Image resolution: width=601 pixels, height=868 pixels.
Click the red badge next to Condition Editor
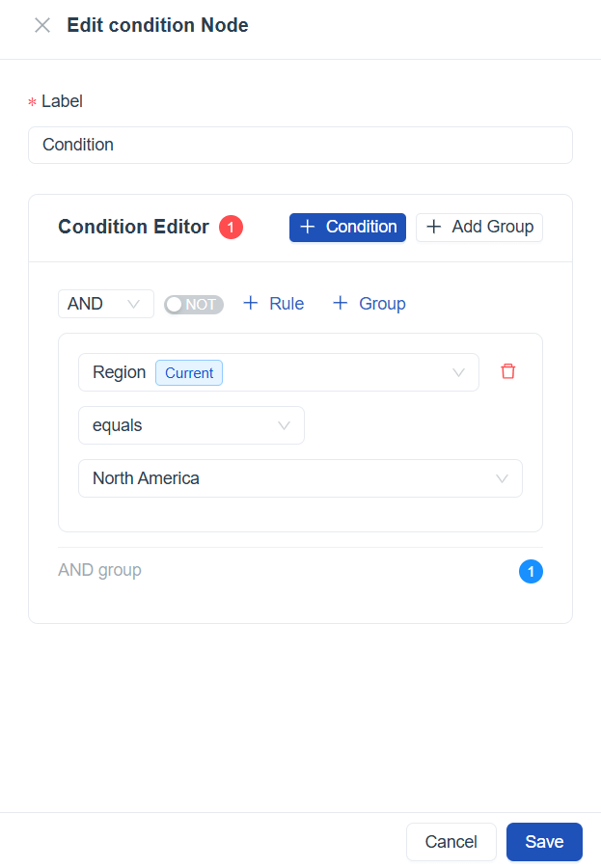(x=231, y=228)
